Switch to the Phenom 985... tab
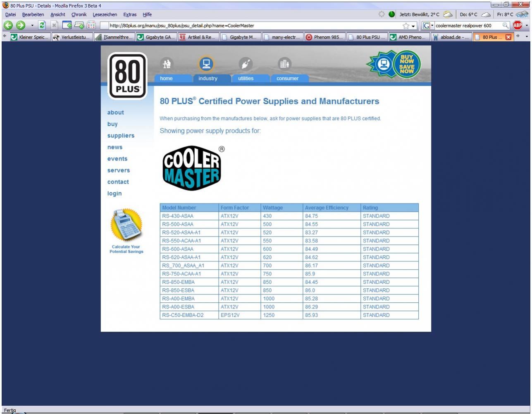This screenshot has width=532, height=414. (324, 37)
